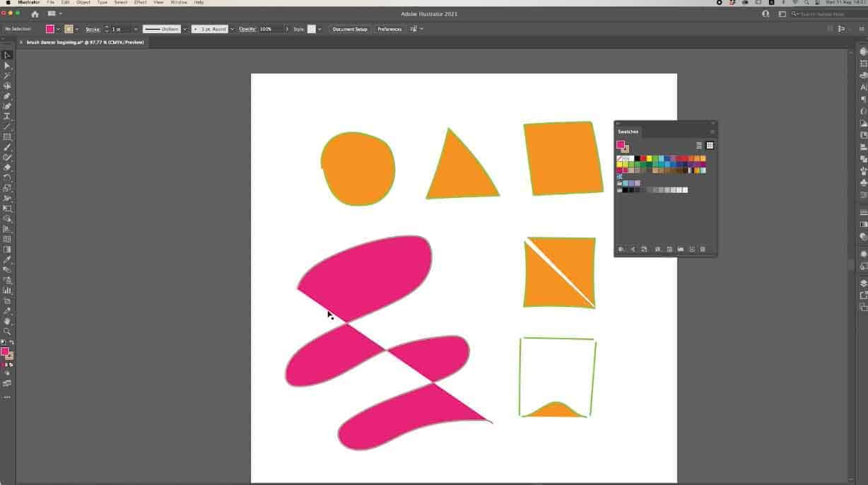Open the fill color dropdown in control bar
This screenshot has width=868, height=485.
[x=58, y=29]
